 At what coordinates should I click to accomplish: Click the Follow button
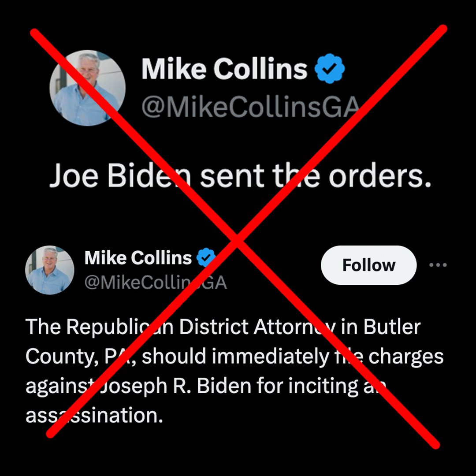tap(368, 265)
